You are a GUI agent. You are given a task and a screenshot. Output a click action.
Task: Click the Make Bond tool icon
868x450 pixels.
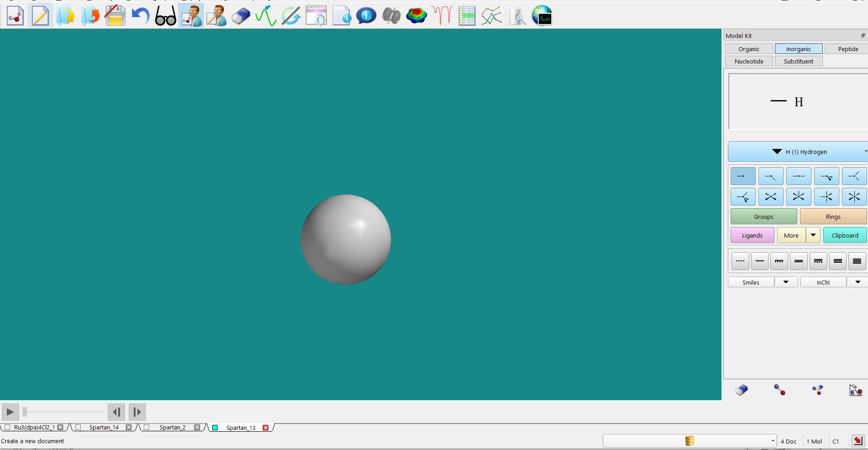pyautogui.click(x=779, y=390)
